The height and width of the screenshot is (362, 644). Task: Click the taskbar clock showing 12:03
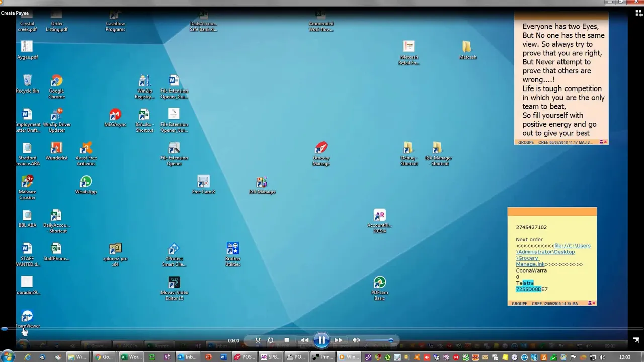click(x=624, y=357)
